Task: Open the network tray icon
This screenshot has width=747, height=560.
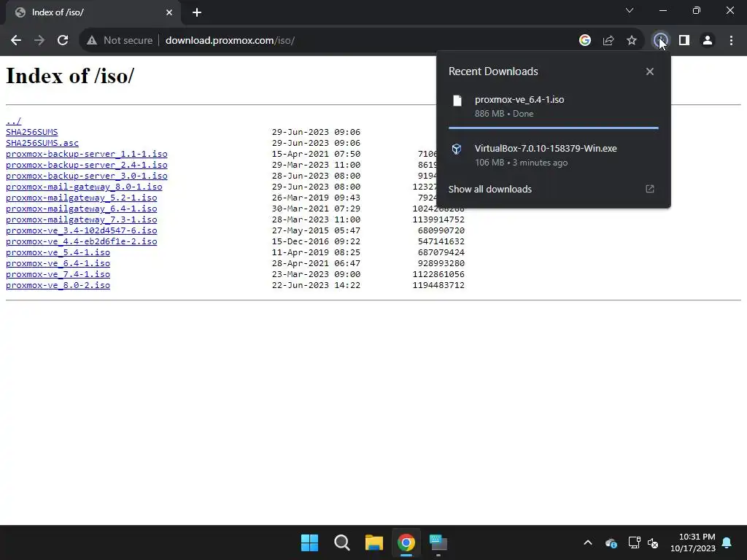Action: pyautogui.click(x=634, y=542)
